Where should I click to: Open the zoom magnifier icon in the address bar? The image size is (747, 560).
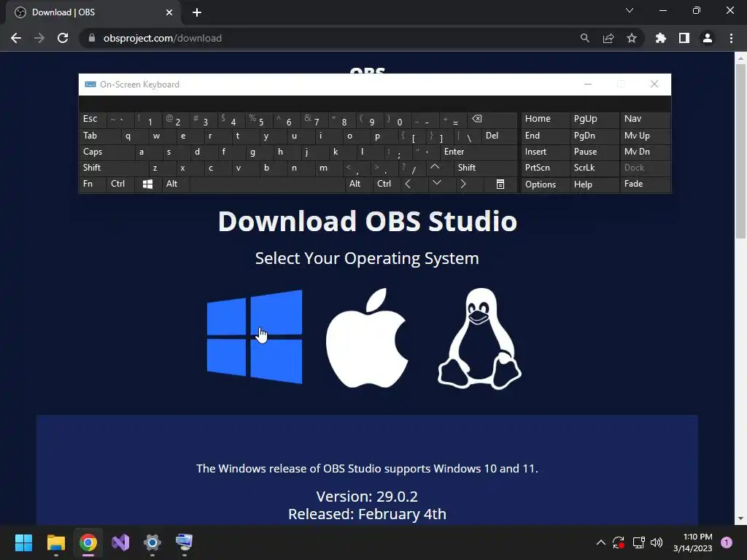pyautogui.click(x=585, y=38)
